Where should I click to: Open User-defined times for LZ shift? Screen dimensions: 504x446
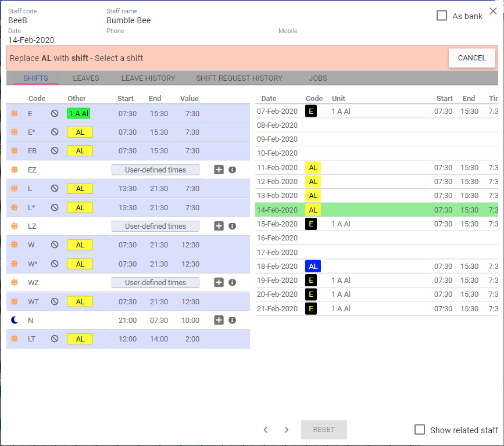tap(155, 226)
